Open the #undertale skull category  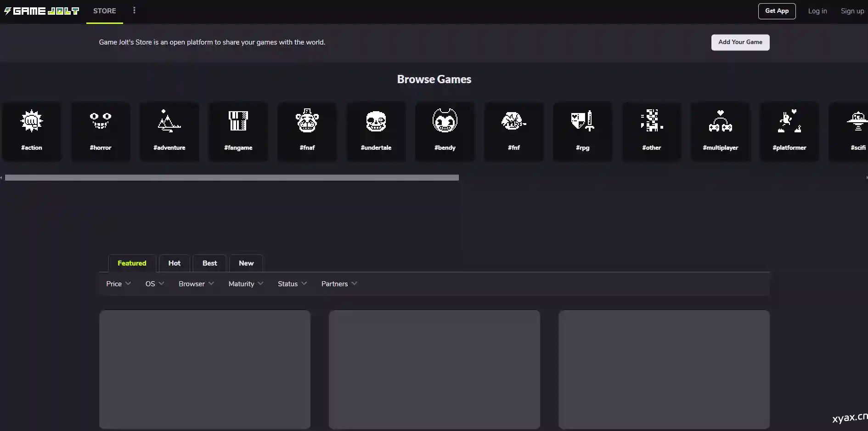click(376, 130)
